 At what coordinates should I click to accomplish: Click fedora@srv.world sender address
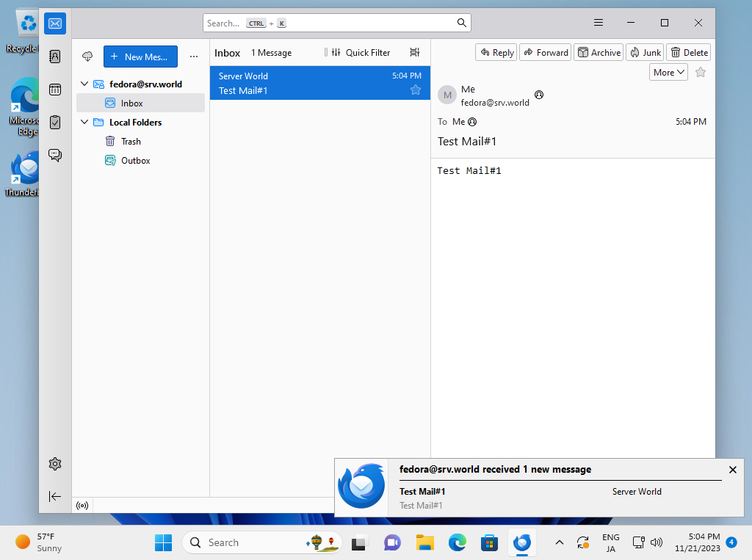[x=495, y=103]
